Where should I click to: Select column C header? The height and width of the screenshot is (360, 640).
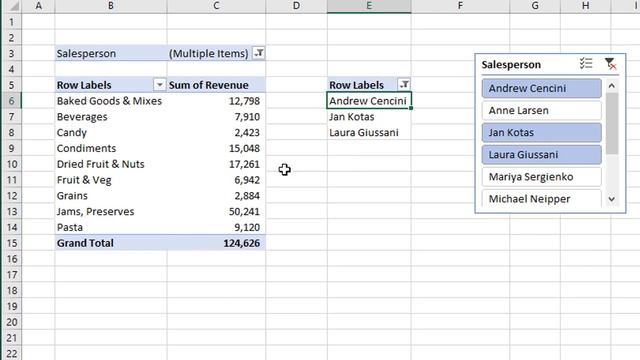point(216,6)
